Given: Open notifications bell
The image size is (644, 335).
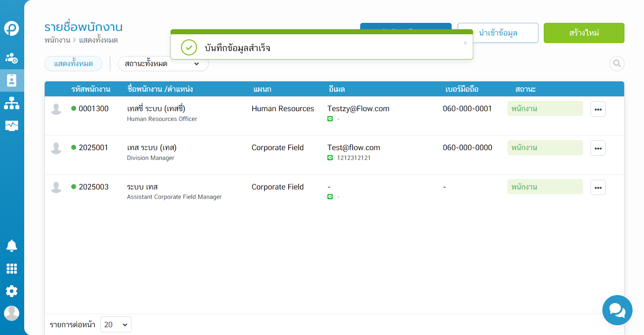Looking at the screenshot, I should [12, 246].
